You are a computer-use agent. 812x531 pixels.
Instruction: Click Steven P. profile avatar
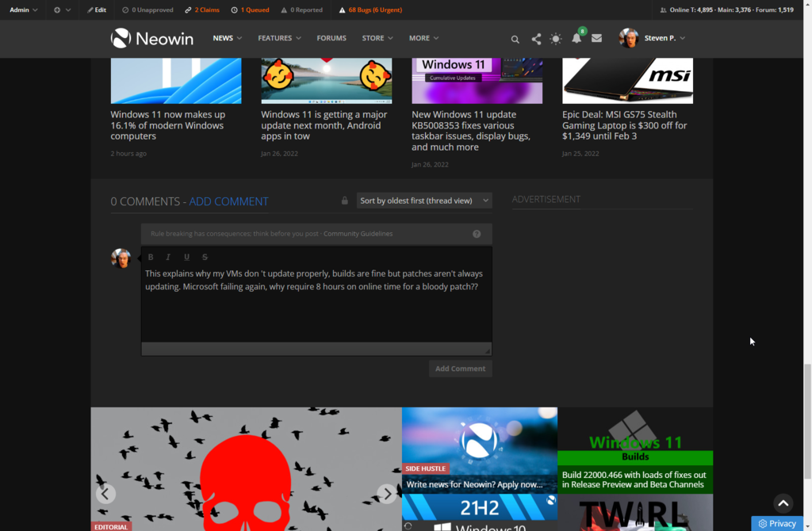[x=628, y=38]
